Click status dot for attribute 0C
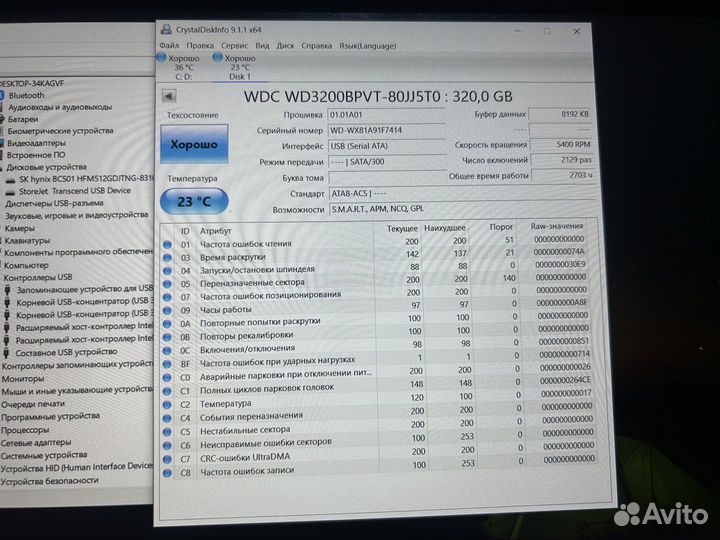Viewport: 720px width, 540px height. pos(167,351)
